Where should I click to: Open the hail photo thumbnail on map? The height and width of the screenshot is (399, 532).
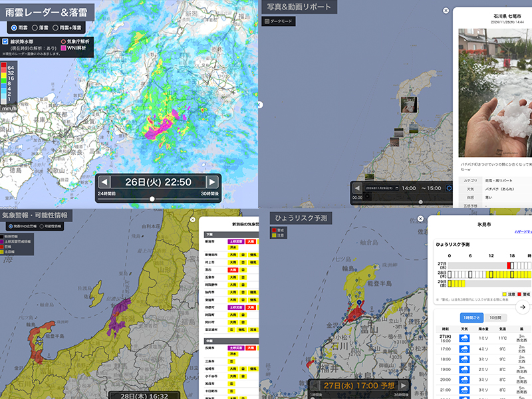click(x=408, y=105)
